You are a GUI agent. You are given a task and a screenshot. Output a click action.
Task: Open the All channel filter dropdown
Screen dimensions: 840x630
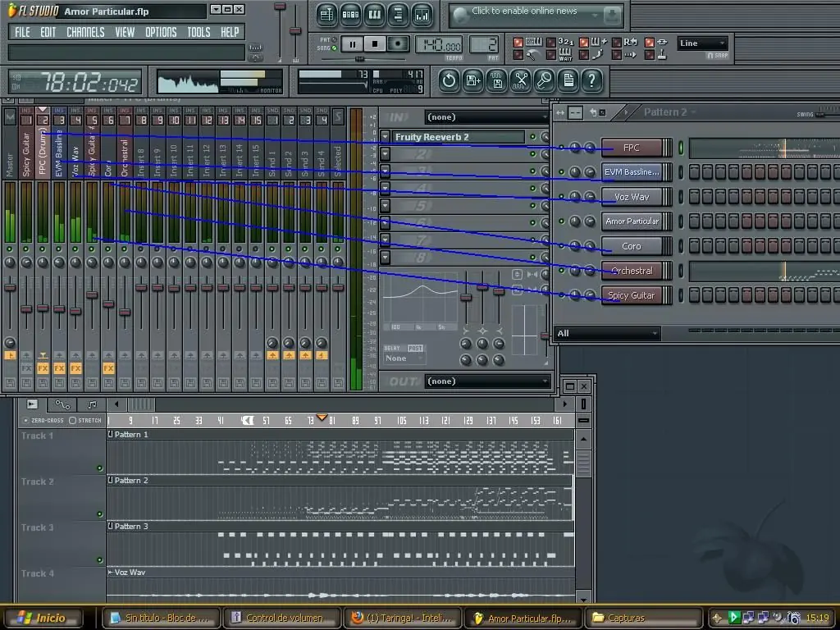[608, 333]
